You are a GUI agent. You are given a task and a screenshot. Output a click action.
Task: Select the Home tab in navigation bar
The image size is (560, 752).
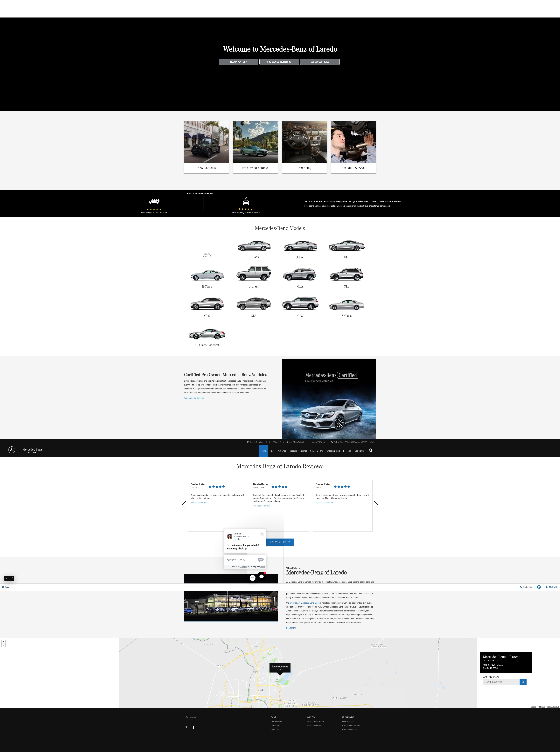pos(263,451)
